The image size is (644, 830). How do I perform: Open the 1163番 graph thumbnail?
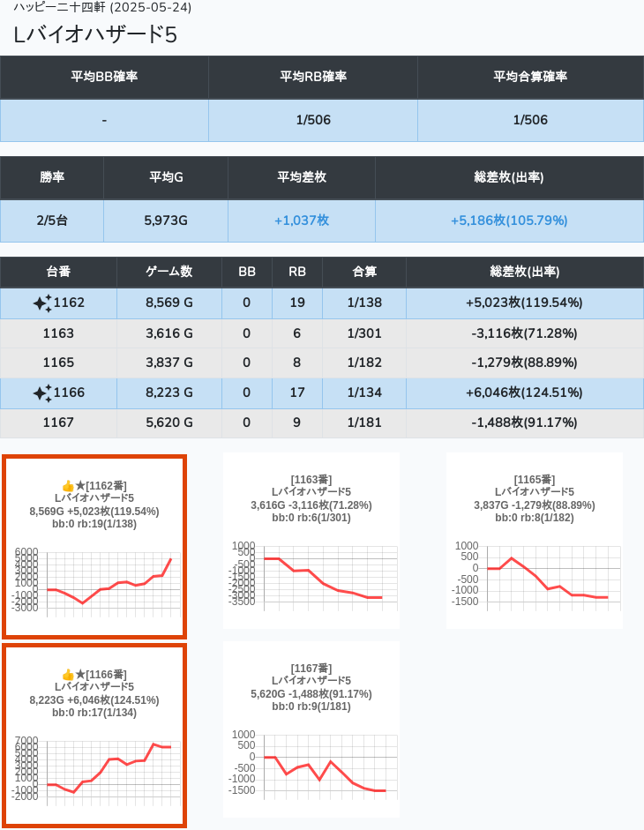[311, 541]
